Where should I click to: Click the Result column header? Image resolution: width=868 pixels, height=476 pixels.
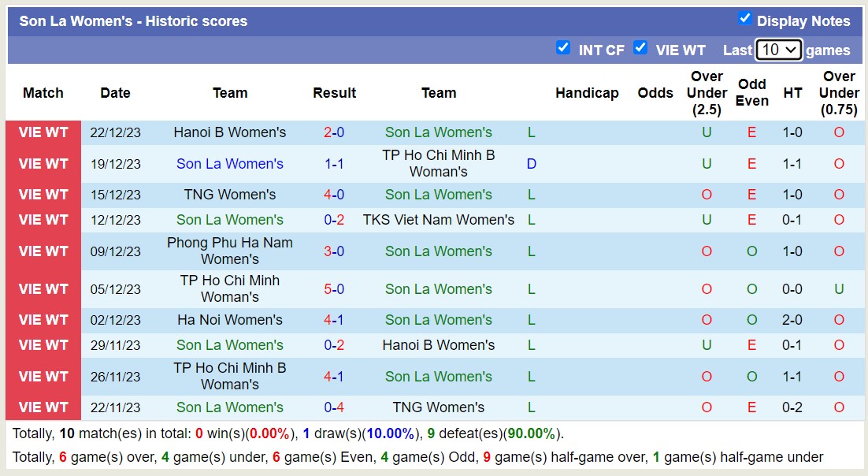click(334, 93)
